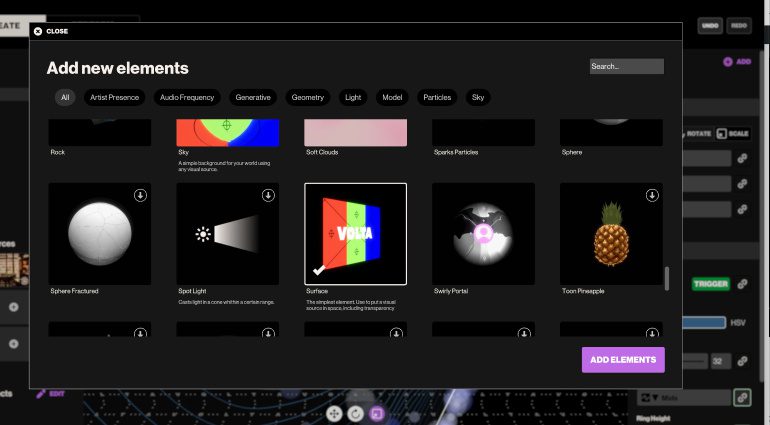Close the Add new elements dialog
The height and width of the screenshot is (425, 770).
(x=50, y=31)
